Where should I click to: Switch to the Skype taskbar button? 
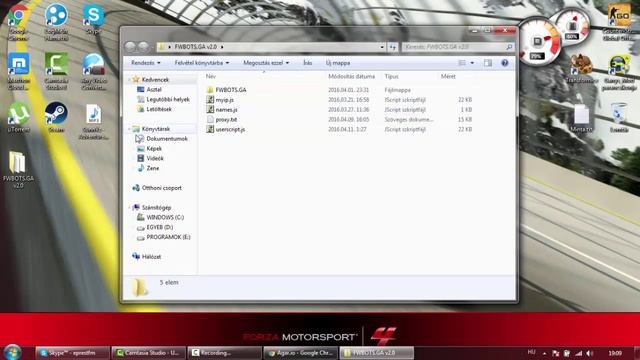pos(72,353)
